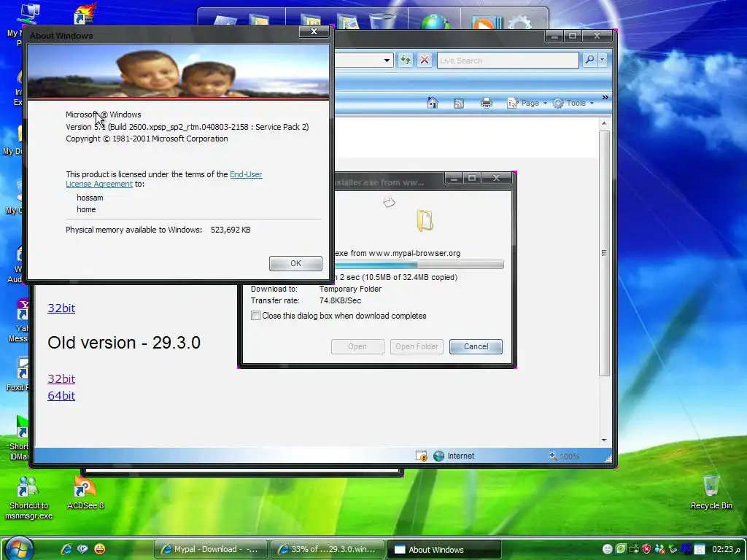Click the user name hossam
This screenshot has height=560, width=747.
click(x=90, y=198)
